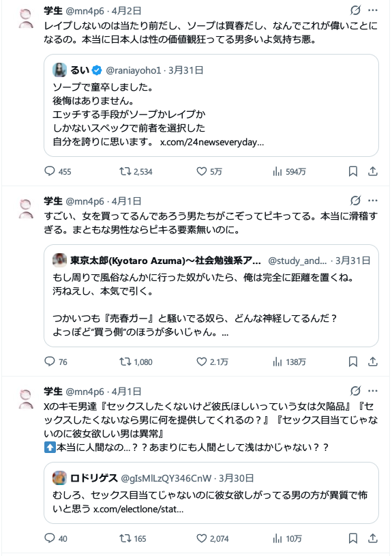Viewport: 392px width, 556px height.
Task: Share the April 2 post
Action: [x=372, y=172]
